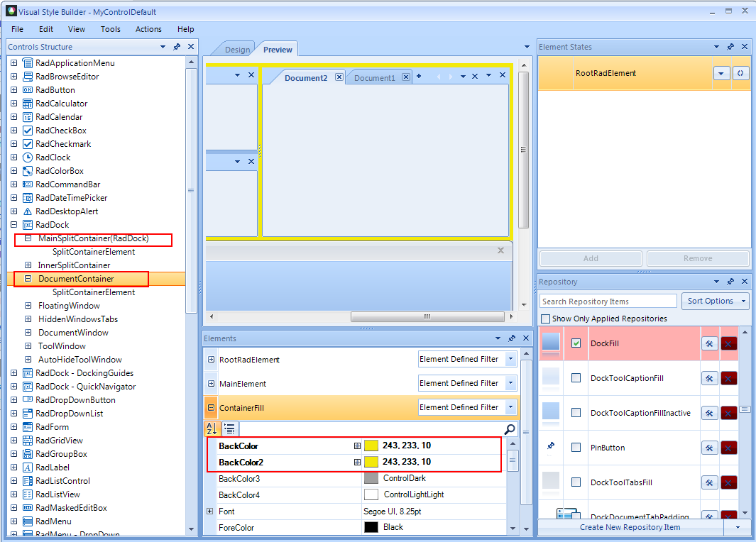This screenshot has width=756, height=542.
Task: Open the View menu
Action: tap(76, 29)
